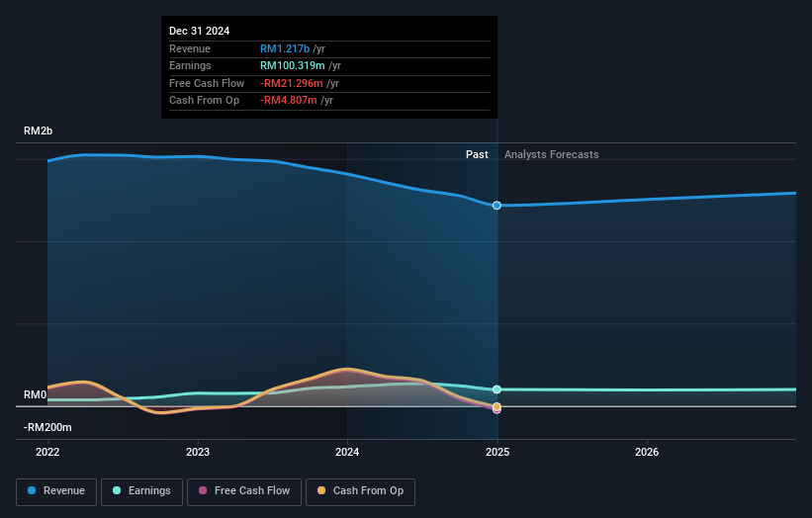This screenshot has width=812, height=518.
Task: Click the Revenue row label in tooltip
Action: [x=190, y=48]
